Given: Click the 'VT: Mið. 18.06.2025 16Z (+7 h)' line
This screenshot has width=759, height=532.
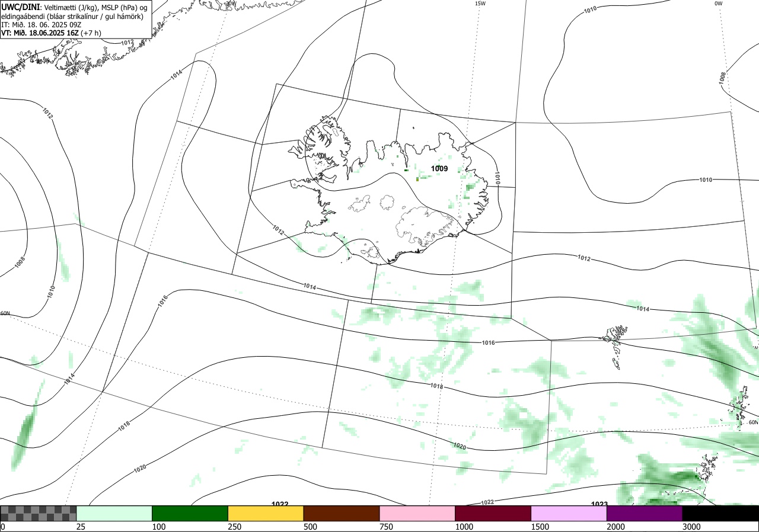Looking at the screenshot, I should [x=51, y=33].
